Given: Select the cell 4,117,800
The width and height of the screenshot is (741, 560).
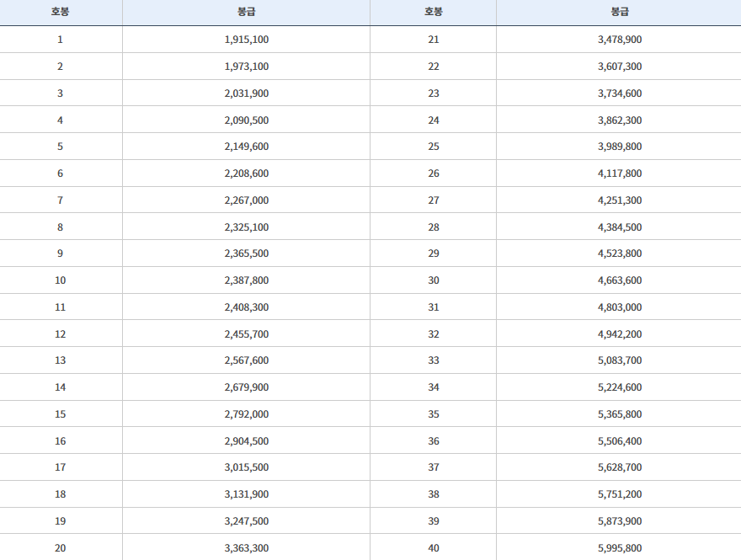Looking at the screenshot, I should (x=620, y=173).
